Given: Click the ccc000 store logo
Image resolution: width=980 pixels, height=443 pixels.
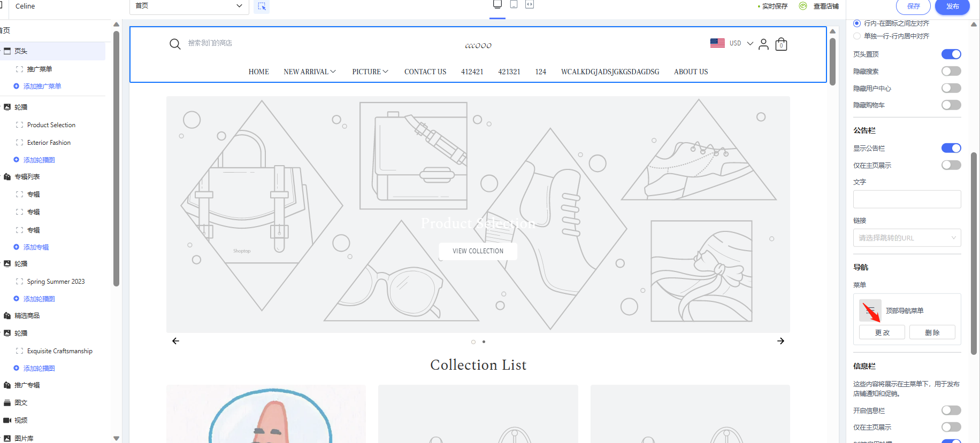Looking at the screenshot, I should (x=478, y=45).
